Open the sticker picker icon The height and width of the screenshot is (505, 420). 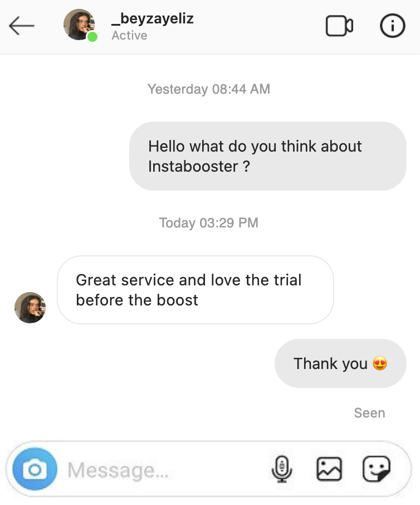coord(376,469)
